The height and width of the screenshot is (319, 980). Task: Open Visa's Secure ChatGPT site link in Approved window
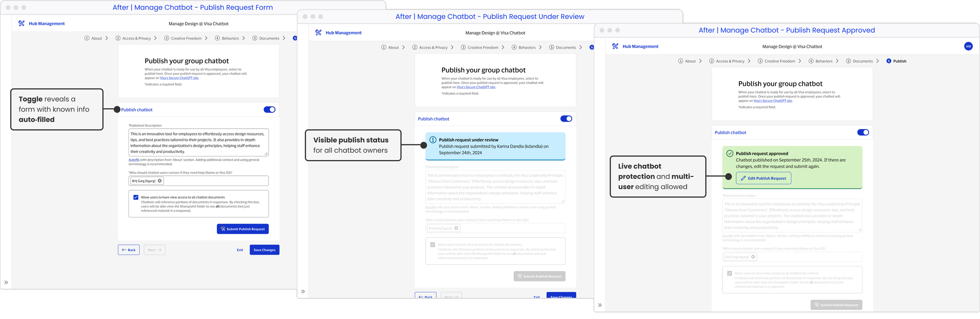pos(773,101)
